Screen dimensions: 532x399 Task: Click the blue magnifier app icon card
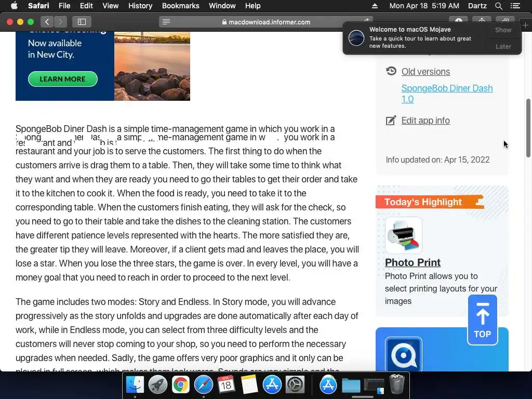(403, 354)
